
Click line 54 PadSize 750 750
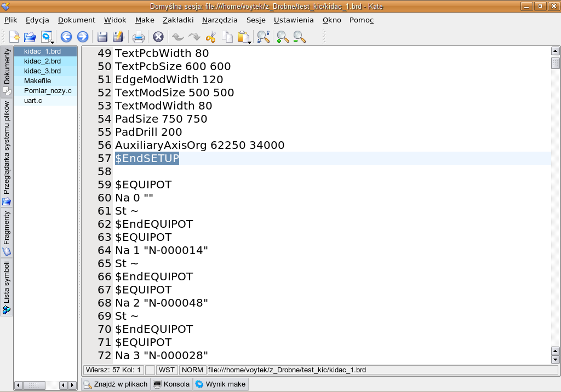click(x=161, y=119)
